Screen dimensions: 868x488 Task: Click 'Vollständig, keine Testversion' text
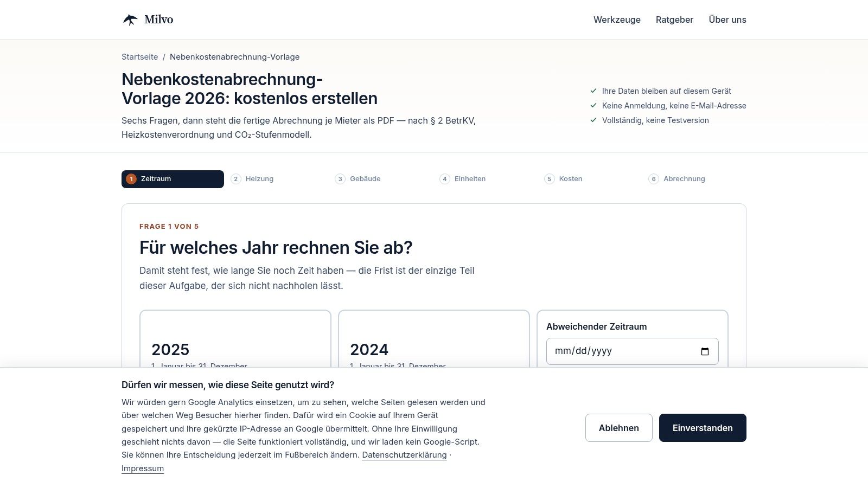pyautogui.click(x=655, y=120)
